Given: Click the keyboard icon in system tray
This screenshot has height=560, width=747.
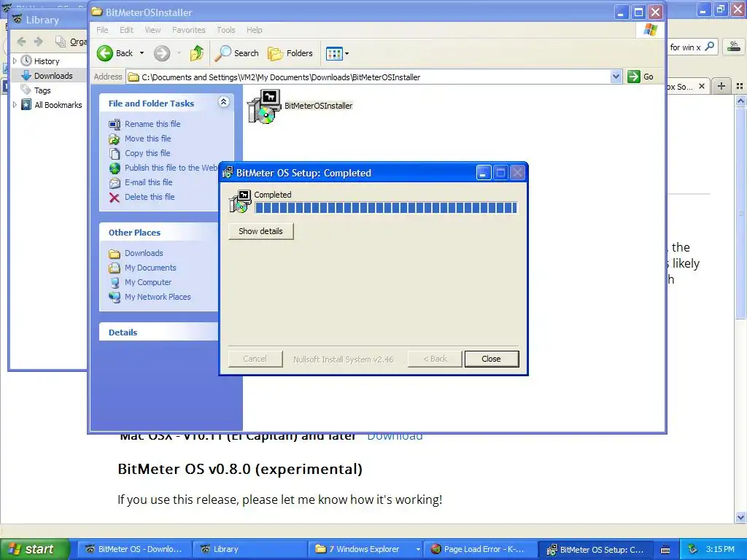Looking at the screenshot, I should click(665, 550).
